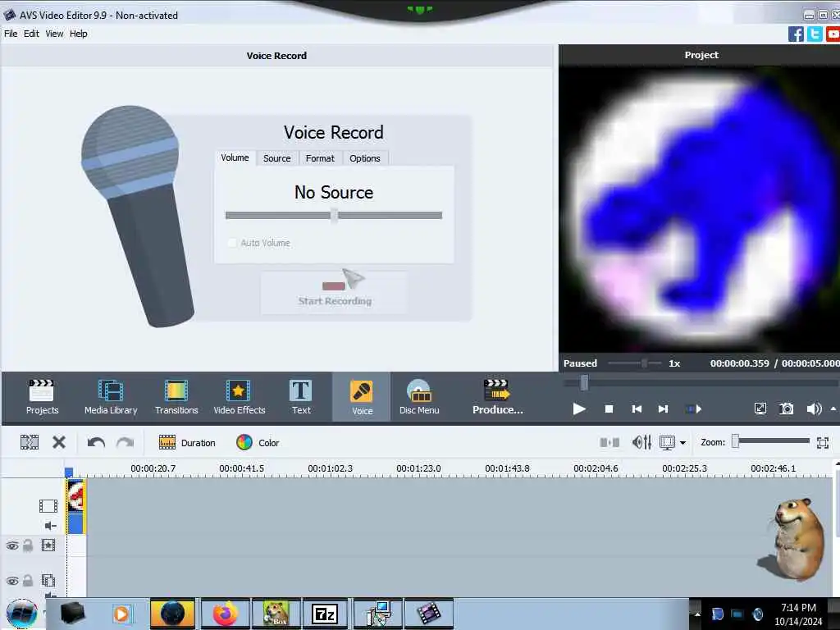
Task: Click the blue timeline playhead marker
Action: pyautogui.click(x=69, y=472)
